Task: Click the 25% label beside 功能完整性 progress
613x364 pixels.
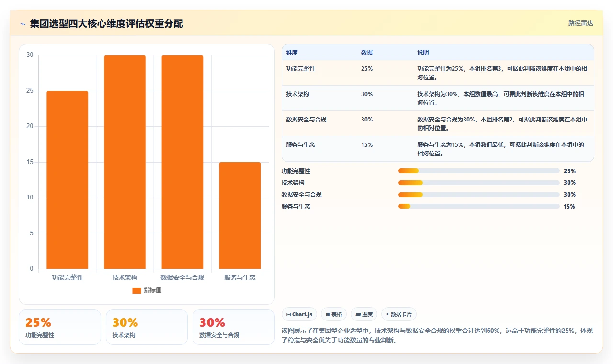Action: 569,171
